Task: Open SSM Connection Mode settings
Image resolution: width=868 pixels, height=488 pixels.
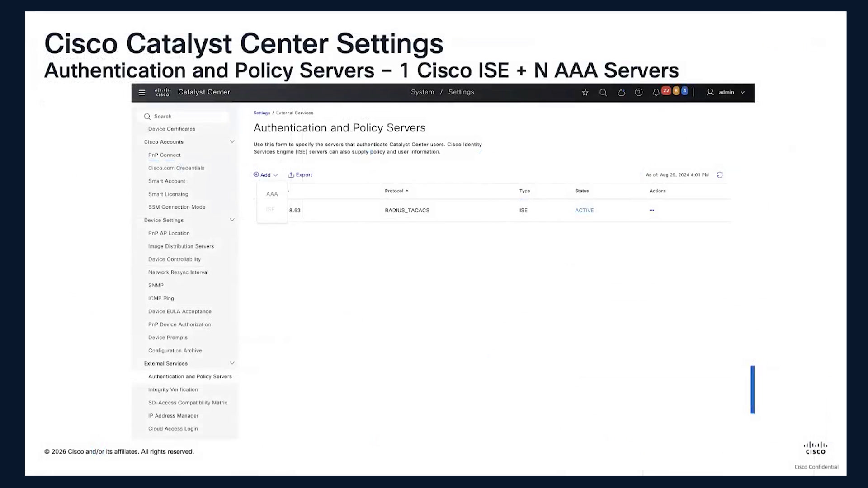Action: (177, 207)
